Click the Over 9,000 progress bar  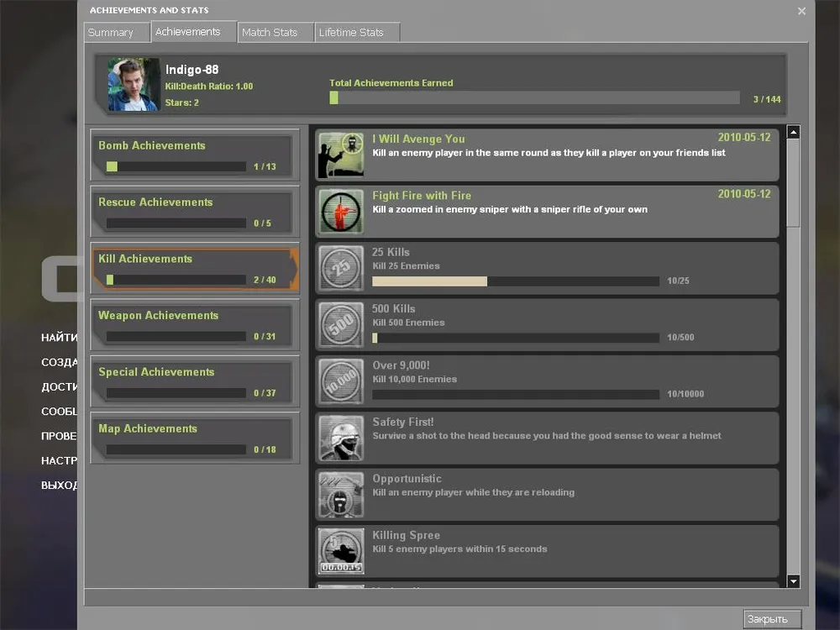[x=516, y=394]
